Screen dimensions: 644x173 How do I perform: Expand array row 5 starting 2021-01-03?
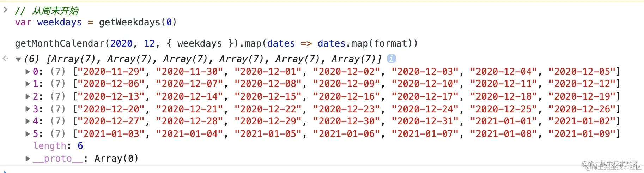coord(28,134)
